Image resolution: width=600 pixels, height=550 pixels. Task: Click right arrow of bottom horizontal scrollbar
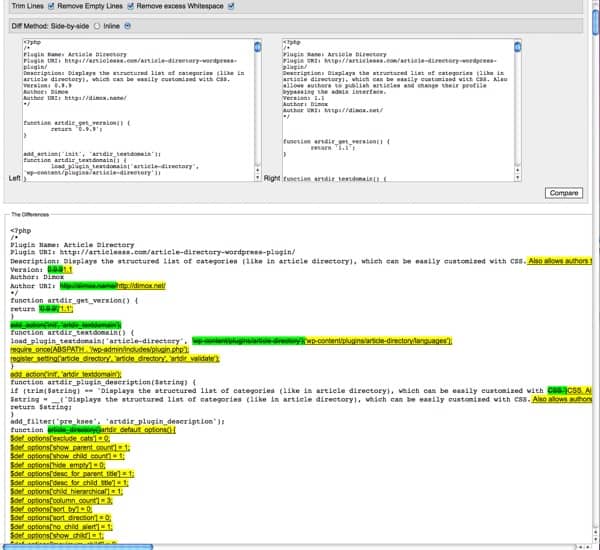[x=590, y=546]
